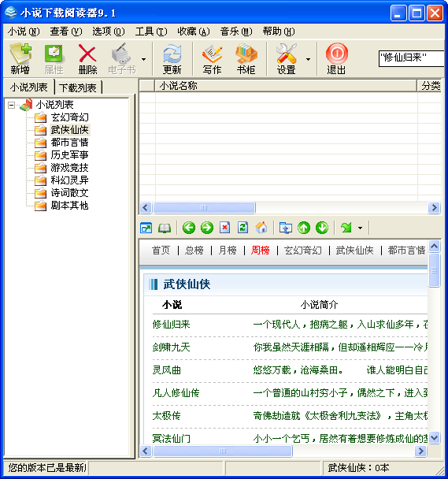Select the 都市言情 folder in tree
The height and width of the screenshot is (479, 448).
click(x=69, y=143)
